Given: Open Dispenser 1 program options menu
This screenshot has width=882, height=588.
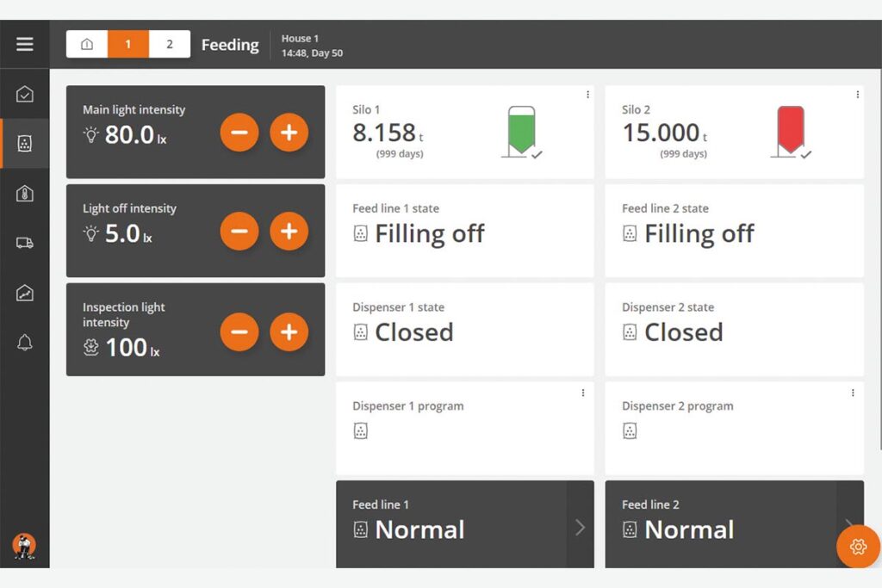Looking at the screenshot, I should coord(583,393).
